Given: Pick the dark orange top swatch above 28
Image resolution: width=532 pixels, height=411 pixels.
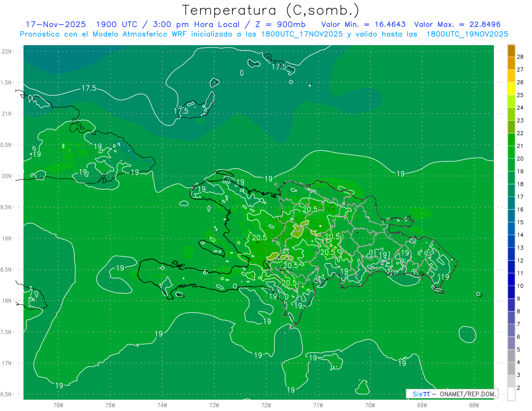Looking at the screenshot, I should coord(511,51).
